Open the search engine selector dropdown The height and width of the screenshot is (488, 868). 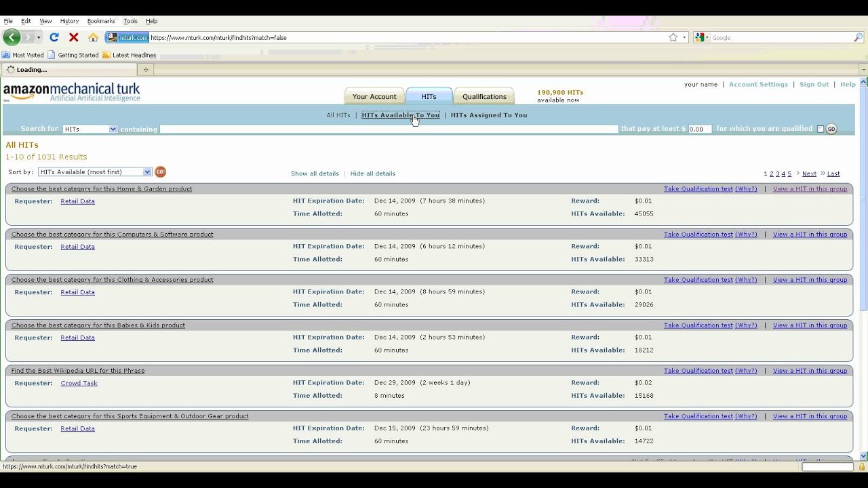point(701,37)
